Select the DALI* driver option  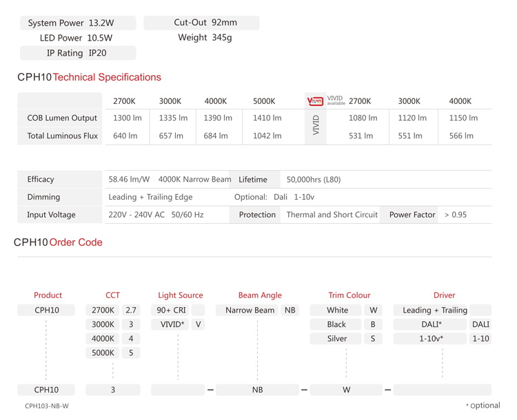[431, 324]
